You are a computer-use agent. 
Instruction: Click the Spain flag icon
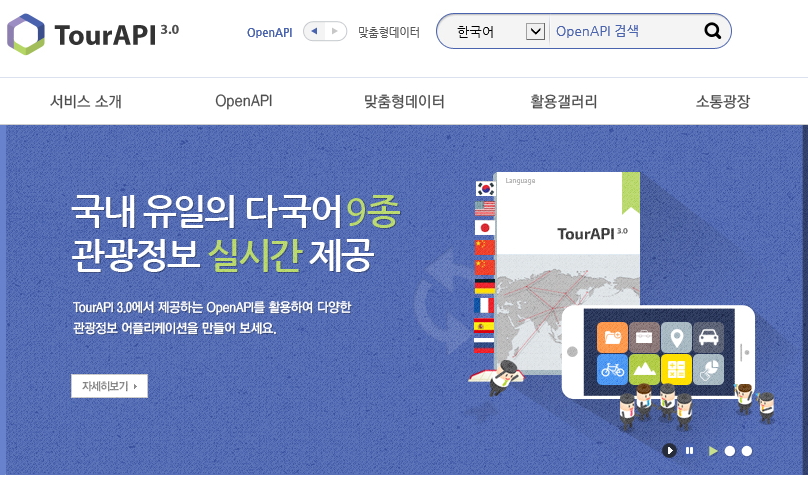pos(484,326)
